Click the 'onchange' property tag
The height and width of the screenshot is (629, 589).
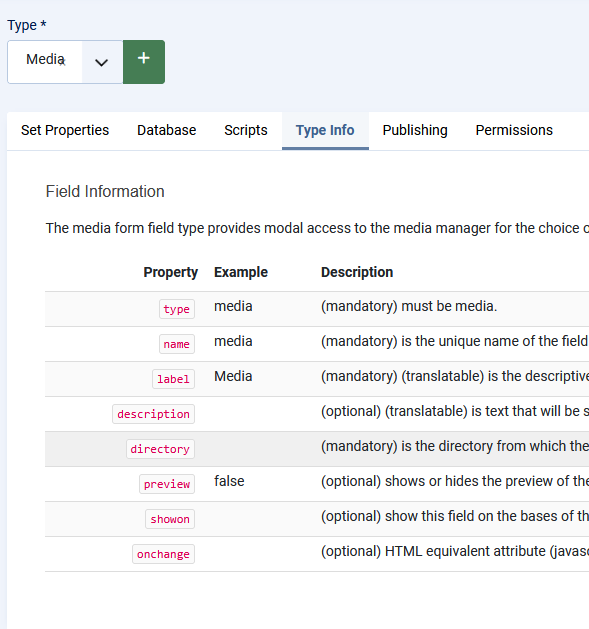[x=163, y=554]
